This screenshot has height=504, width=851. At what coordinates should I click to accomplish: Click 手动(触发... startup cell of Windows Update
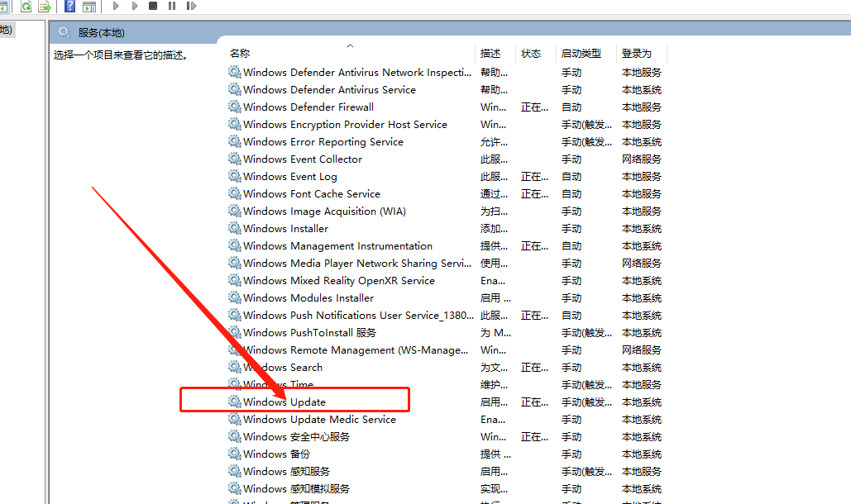(x=586, y=402)
